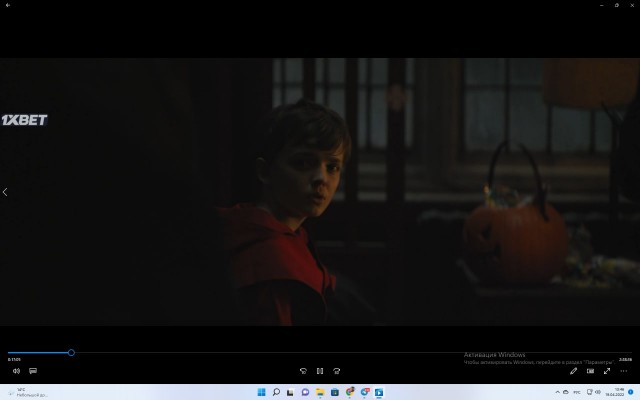Open Microsoft Store from taskbar
640x400 pixels.
[x=335, y=392]
